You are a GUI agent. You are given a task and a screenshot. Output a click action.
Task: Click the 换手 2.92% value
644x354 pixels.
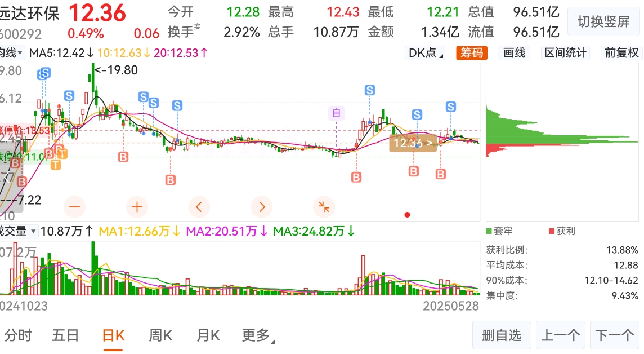[241, 32]
